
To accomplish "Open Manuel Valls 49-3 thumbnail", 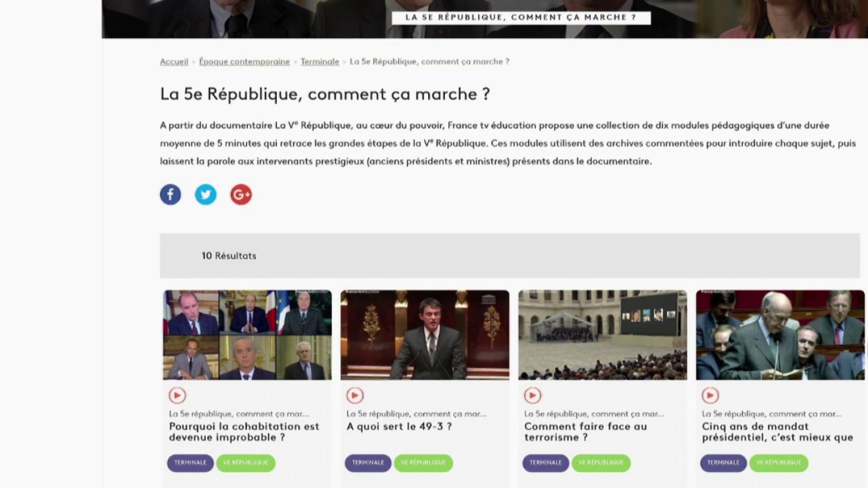I will click(425, 335).
